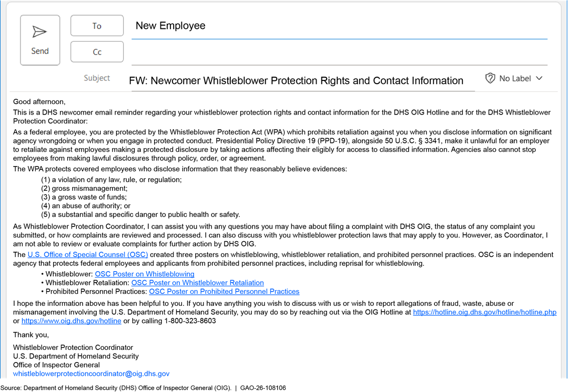
Task: Click the Thank you closing line
Action: click(x=31, y=335)
